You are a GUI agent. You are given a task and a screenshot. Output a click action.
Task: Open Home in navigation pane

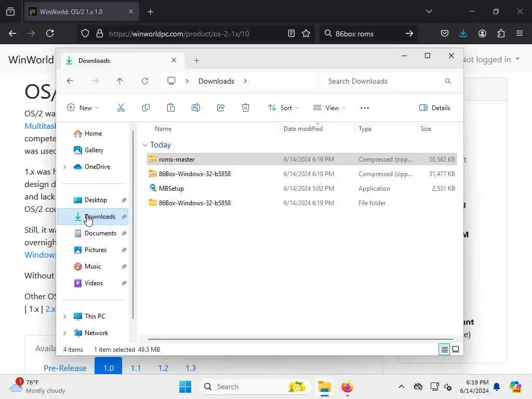click(92, 134)
